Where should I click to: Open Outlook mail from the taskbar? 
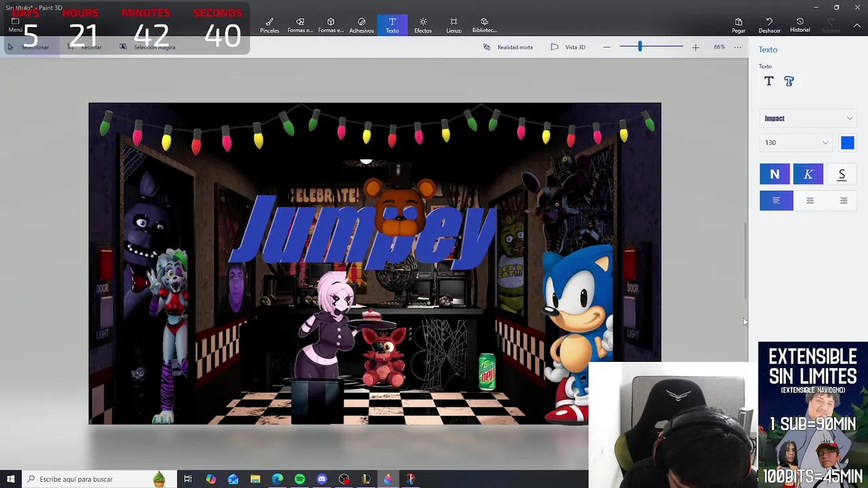click(x=233, y=479)
